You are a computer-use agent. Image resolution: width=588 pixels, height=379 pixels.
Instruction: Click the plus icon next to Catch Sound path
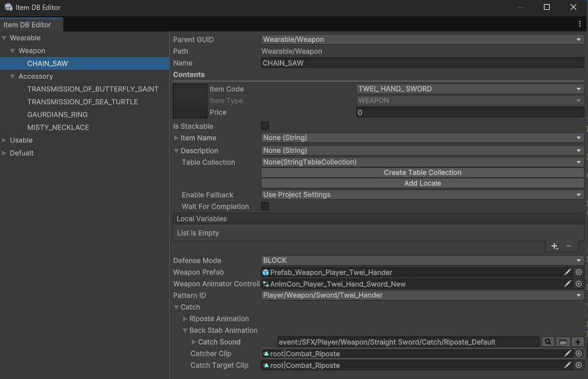[x=578, y=342]
